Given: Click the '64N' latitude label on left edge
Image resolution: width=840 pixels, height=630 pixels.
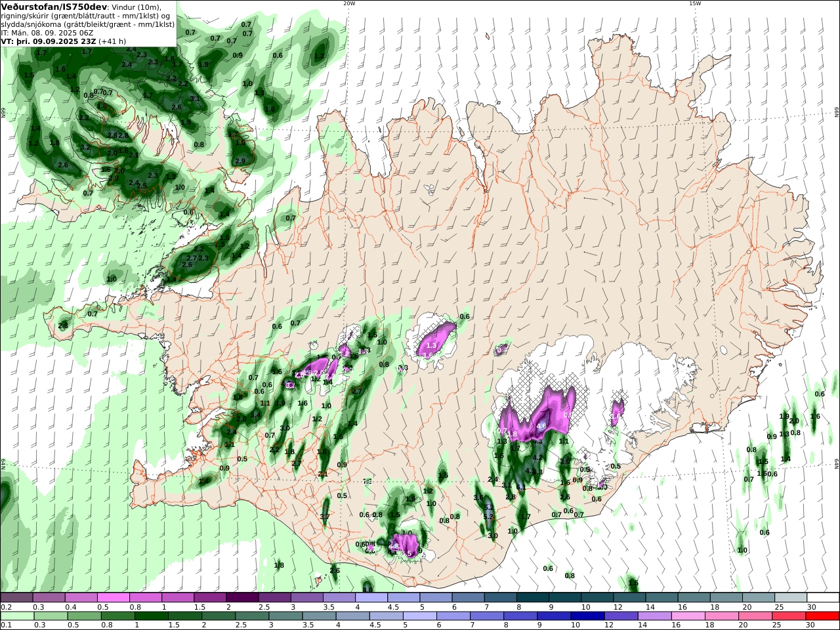Looking at the screenshot, I should 3,463.
